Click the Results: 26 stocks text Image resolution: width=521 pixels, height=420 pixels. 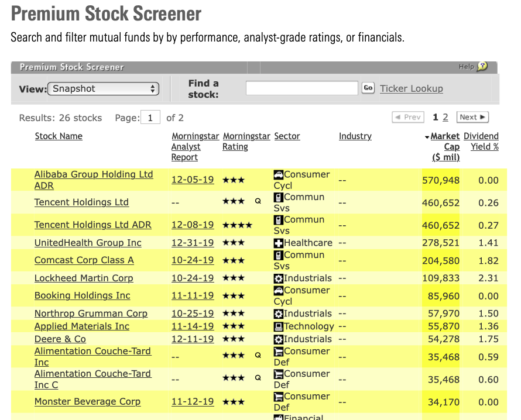60,118
